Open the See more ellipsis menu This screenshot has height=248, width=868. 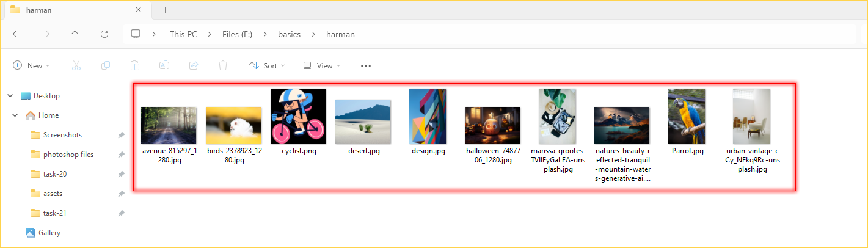coord(366,66)
